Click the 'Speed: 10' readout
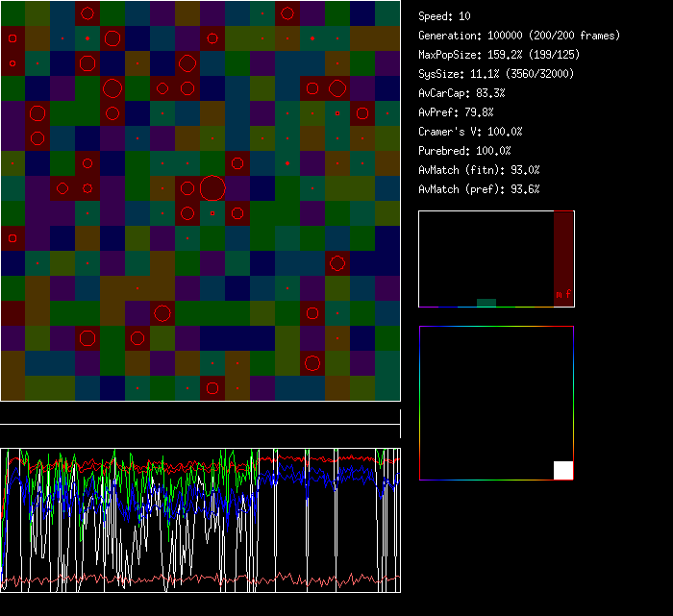Screen dimensions: 673x616 444,16
